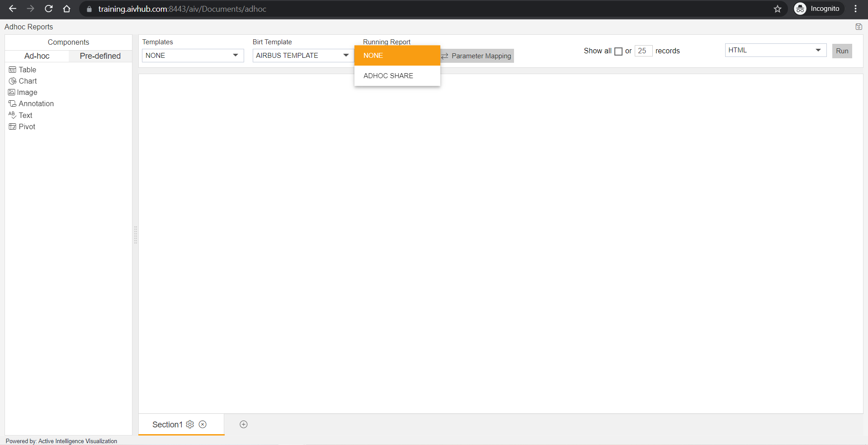
Task: Click the address bar URL
Action: coord(182,9)
